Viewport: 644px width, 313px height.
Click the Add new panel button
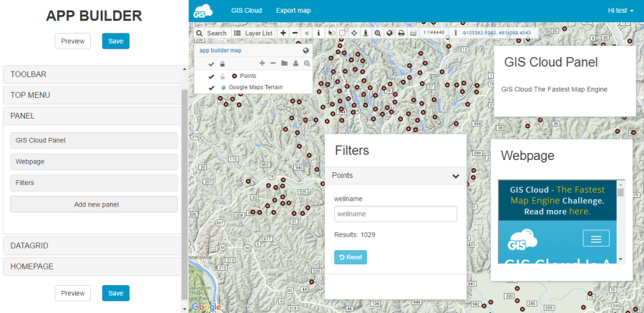(94, 204)
